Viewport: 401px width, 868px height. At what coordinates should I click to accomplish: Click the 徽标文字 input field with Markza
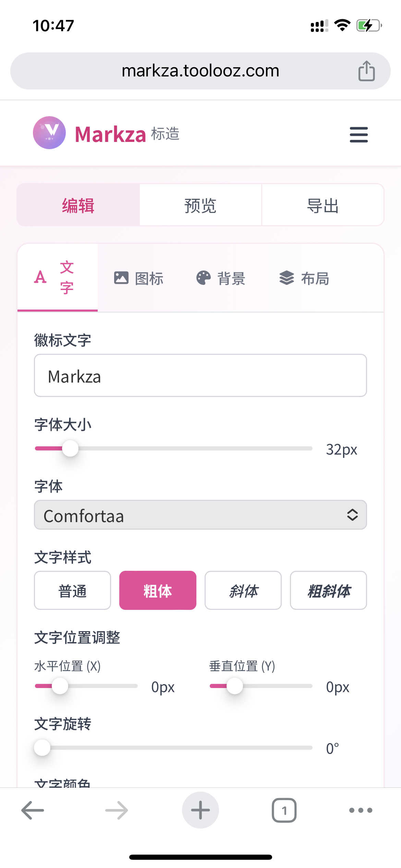coord(200,376)
